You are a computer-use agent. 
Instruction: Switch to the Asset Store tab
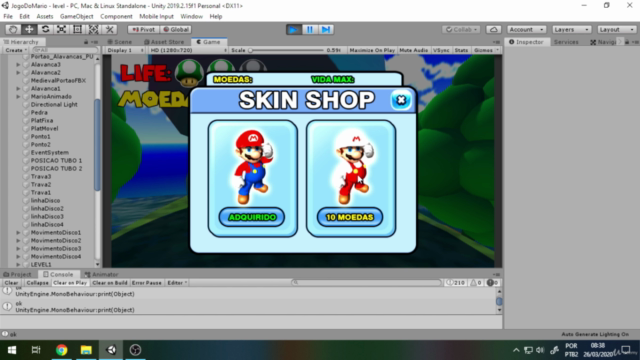point(164,42)
